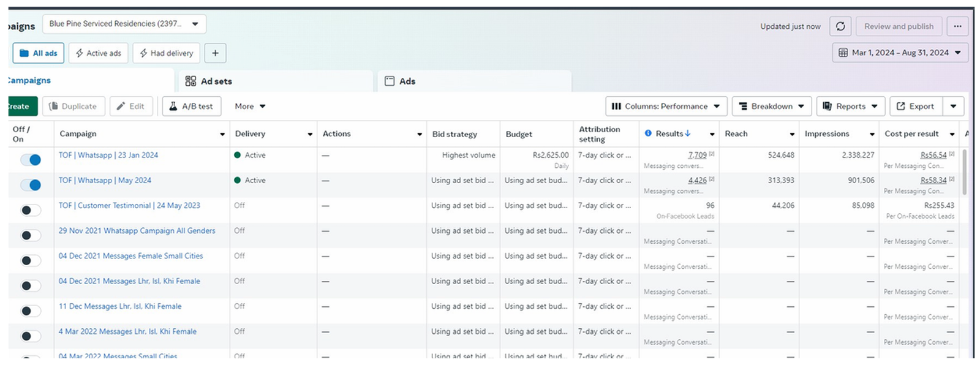Image resolution: width=980 pixels, height=365 pixels.
Task: Enable 4 Mar 2022 Messages Lhr toggle
Action: pos(31,336)
